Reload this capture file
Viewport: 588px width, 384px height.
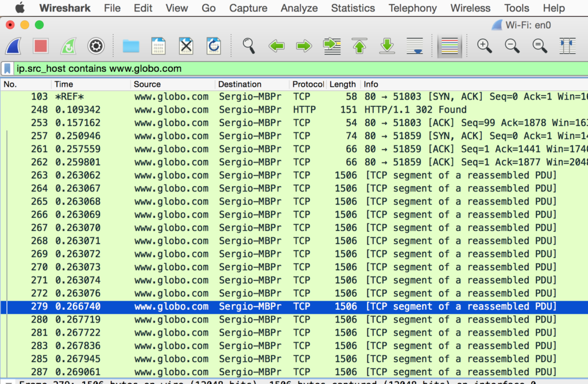(x=214, y=46)
